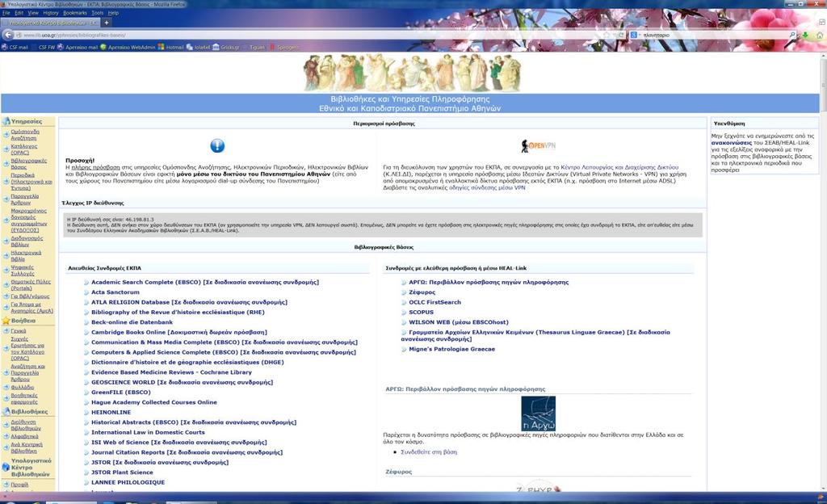827x504 pixels.
Task: Open the SCOPUS link
Action: [422, 312]
